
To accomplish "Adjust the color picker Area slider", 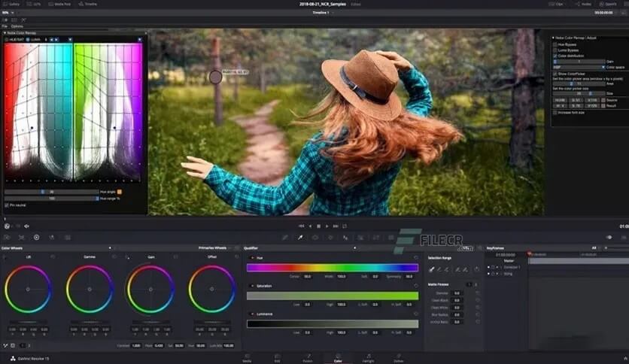I will [579, 83].
